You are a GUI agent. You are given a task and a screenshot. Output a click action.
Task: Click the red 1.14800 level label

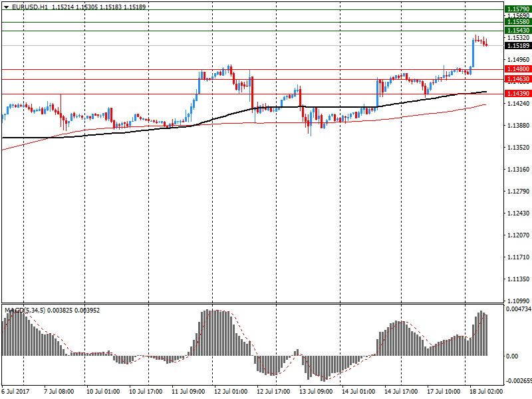click(x=518, y=69)
